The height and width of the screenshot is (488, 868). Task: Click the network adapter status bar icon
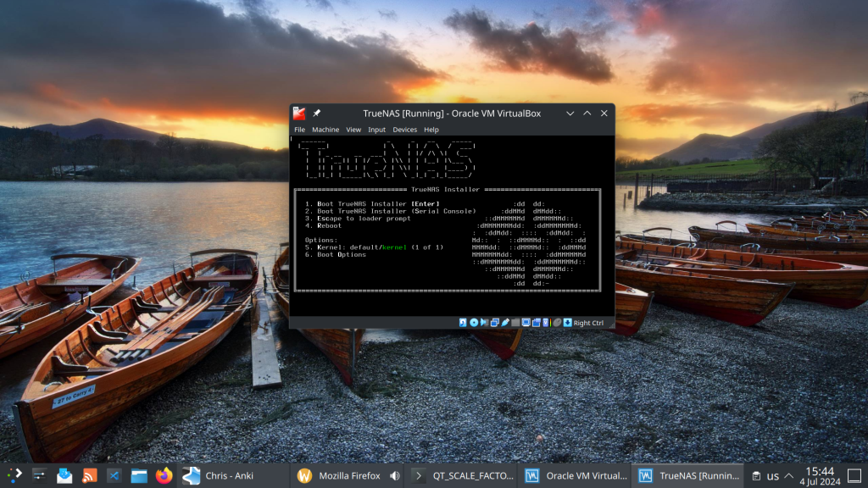[x=494, y=323]
